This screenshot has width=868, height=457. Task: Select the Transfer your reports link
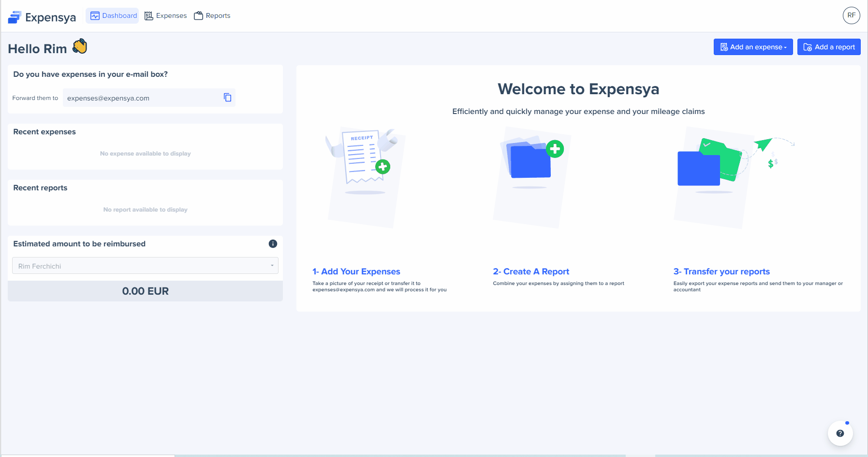(x=721, y=271)
